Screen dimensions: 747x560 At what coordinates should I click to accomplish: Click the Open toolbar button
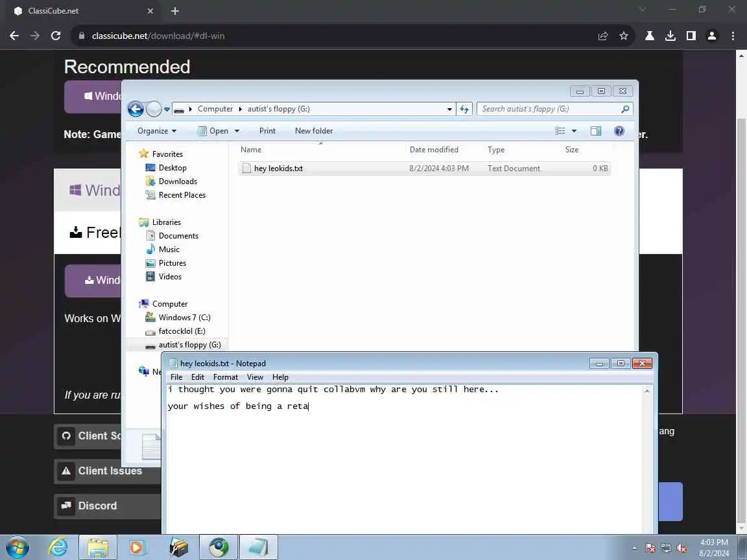[213, 131]
